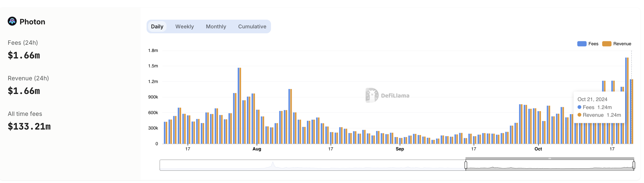The image size is (644, 183).
Task: Switch to the Weekly view tab
Action: (184, 26)
